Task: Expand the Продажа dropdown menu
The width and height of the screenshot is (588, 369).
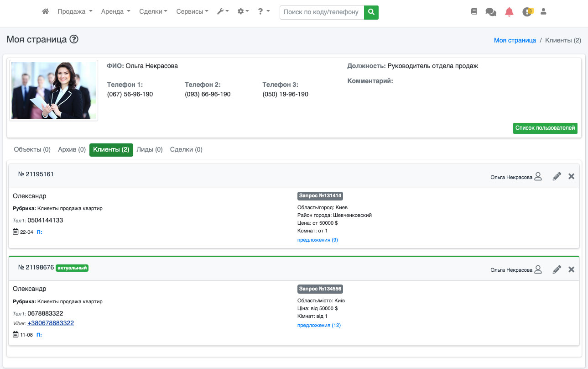Action: click(75, 12)
